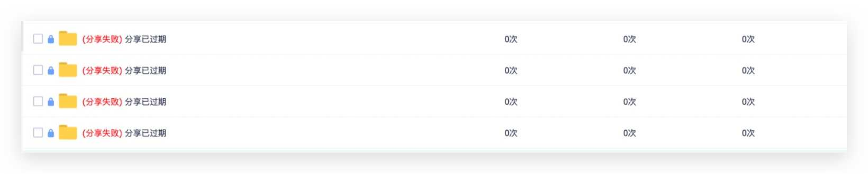868x174 pixels.
Task: Click the lock icon in the second row
Action: click(51, 70)
